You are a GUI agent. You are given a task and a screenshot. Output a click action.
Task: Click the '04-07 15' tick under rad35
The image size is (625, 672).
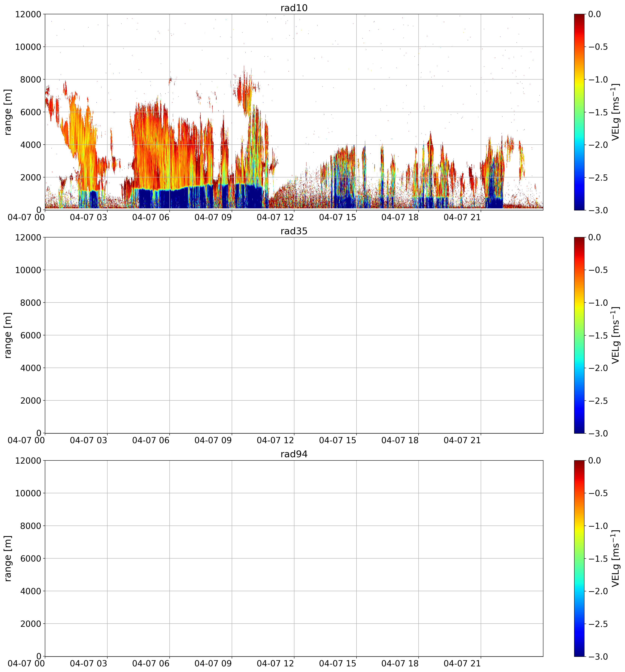338,440
